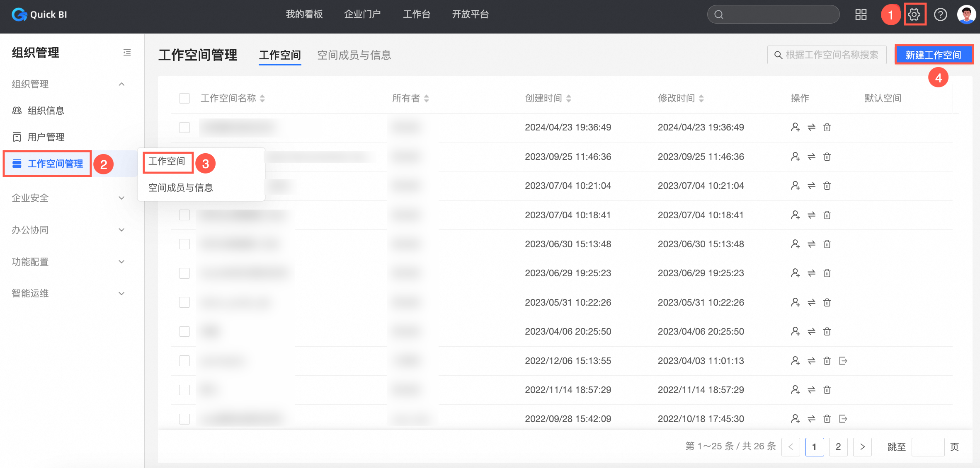Image resolution: width=980 pixels, height=468 pixels.
Task: Transfer the workspace created 2022/12/06 15:13:55
Action: coord(811,361)
